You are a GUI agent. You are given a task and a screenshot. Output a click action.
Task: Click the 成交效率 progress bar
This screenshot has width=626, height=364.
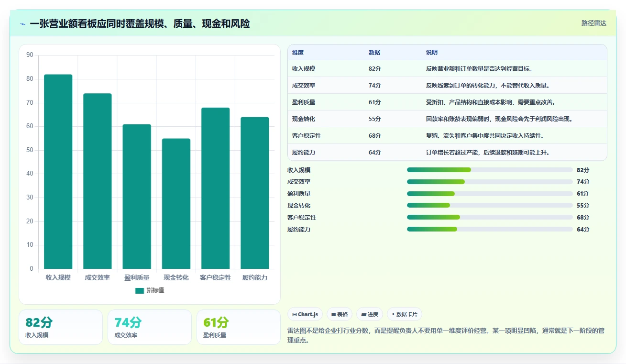coord(490,182)
